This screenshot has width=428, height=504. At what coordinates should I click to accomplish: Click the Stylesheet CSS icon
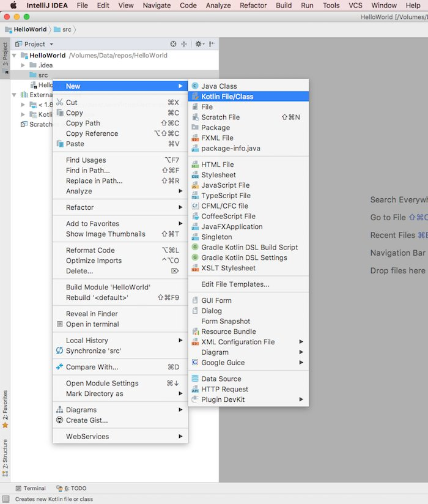[x=194, y=175]
